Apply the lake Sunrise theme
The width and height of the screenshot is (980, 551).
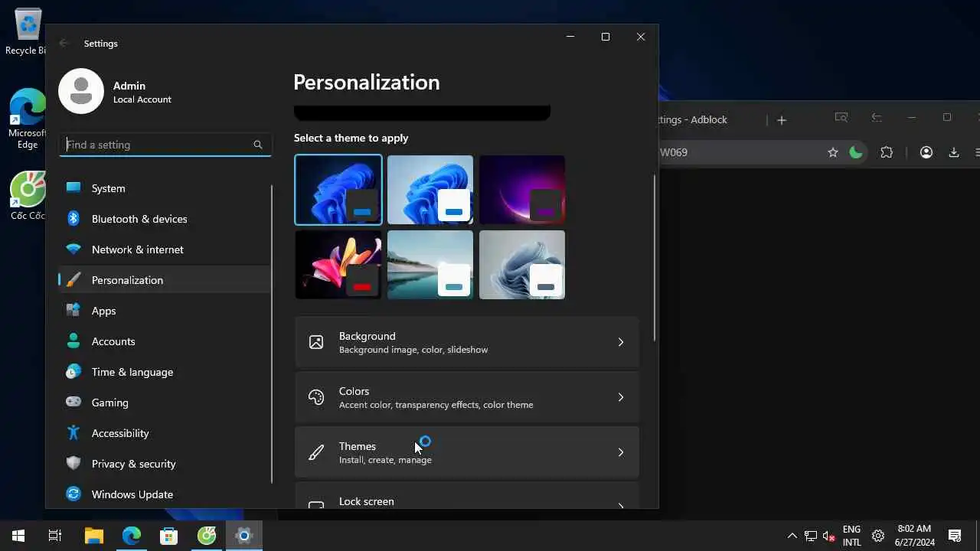[430, 265]
